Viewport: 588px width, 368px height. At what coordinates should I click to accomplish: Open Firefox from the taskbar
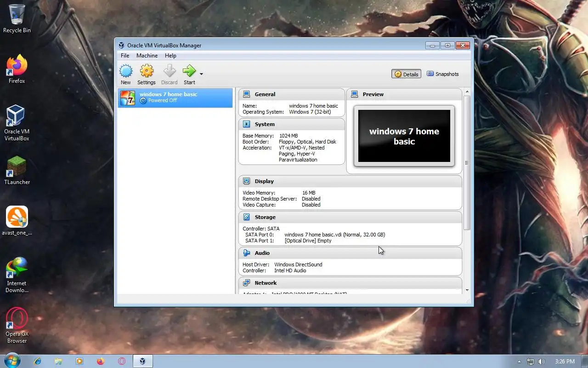[101, 361]
